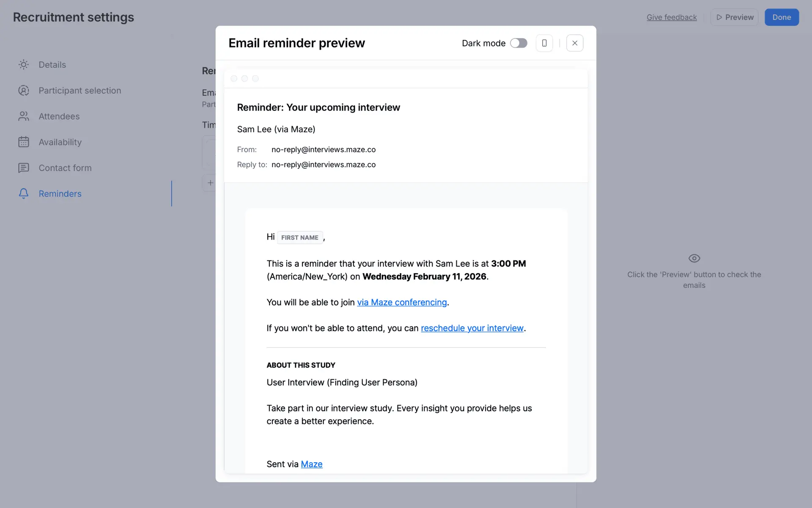Close the Email reminder preview dialog
812x508 pixels.
(x=575, y=43)
